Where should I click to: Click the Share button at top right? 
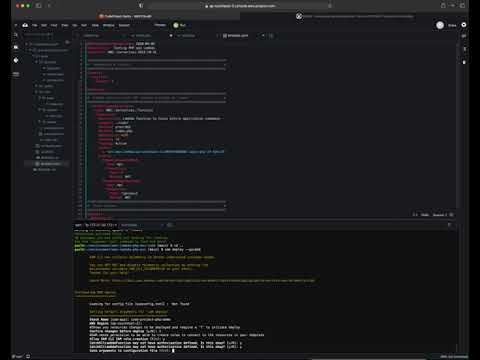tap(452, 25)
